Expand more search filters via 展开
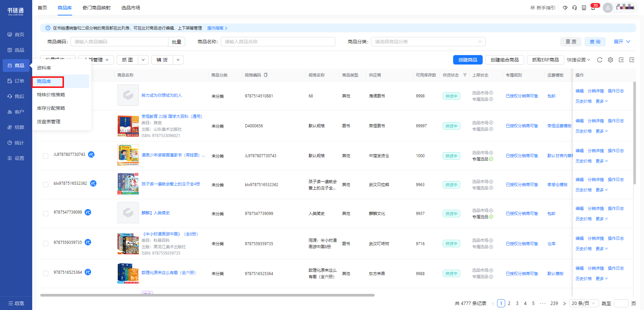Image resolution: width=644 pixels, height=310 pixels. click(622, 42)
